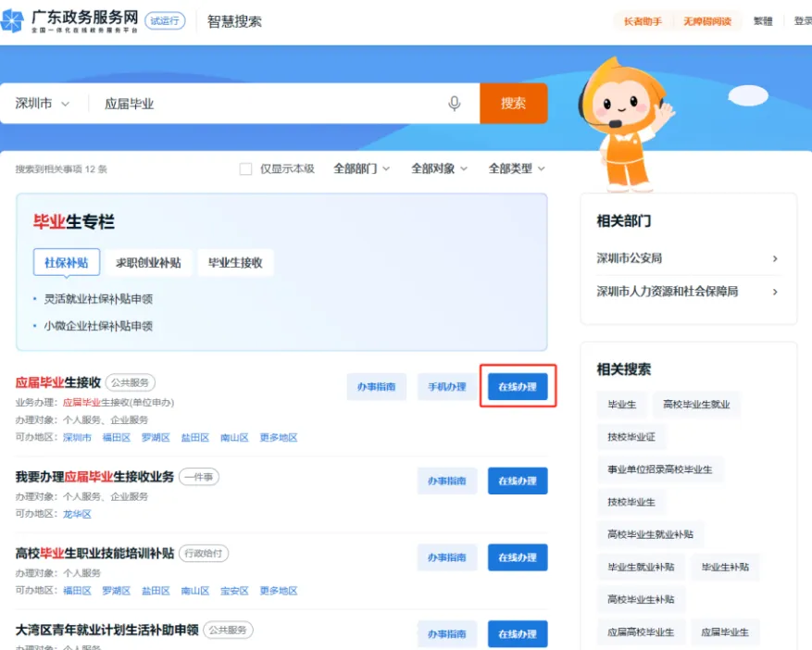Click the microphone voice search icon
This screenshot has width=812, height=650.
[455, 104]
